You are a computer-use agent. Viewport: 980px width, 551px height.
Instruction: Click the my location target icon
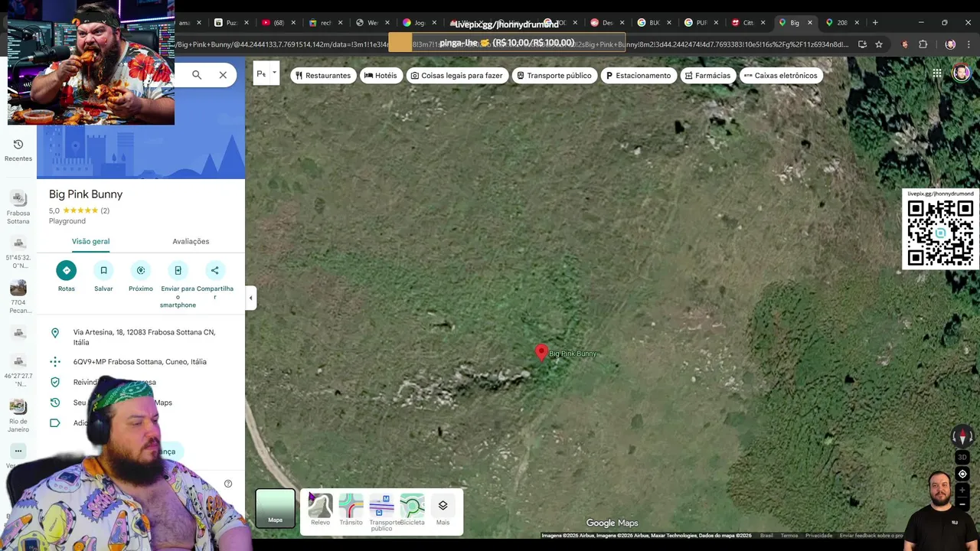pos(962,474)
